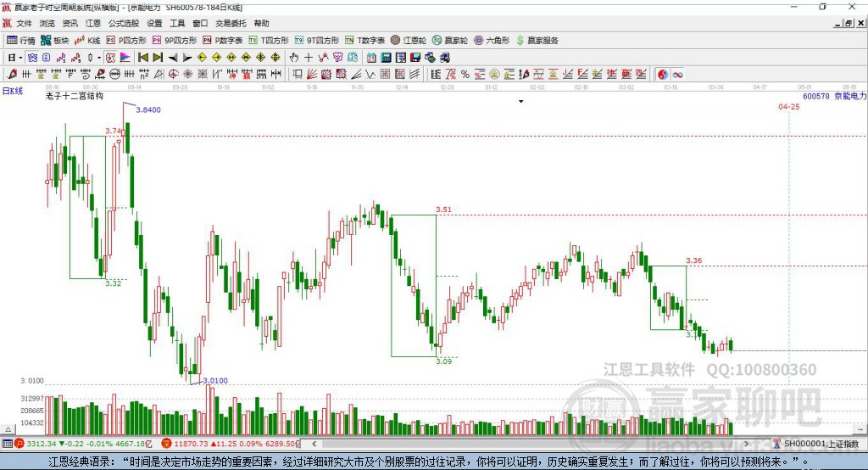This screenshot has height=470, width=868.
Task: Open the calculator icon
Action: (386, 58)
